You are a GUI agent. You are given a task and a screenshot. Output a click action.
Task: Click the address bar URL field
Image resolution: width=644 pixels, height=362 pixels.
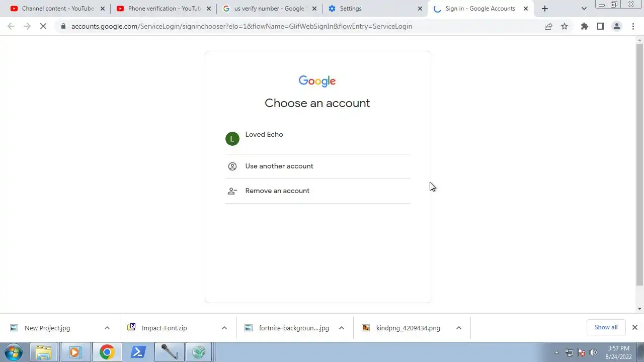pyautogui.click(x=302, y=26)
